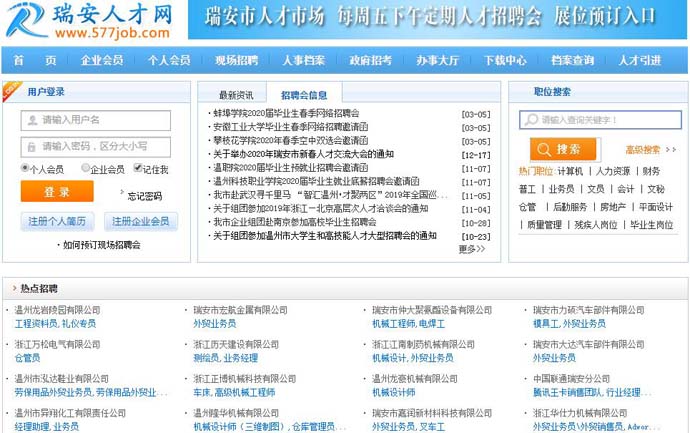Open 工程资料员, 礼仪专员 job link
Image resolution: width=690 pixels, height=433 pixels.
pos(55,324)
